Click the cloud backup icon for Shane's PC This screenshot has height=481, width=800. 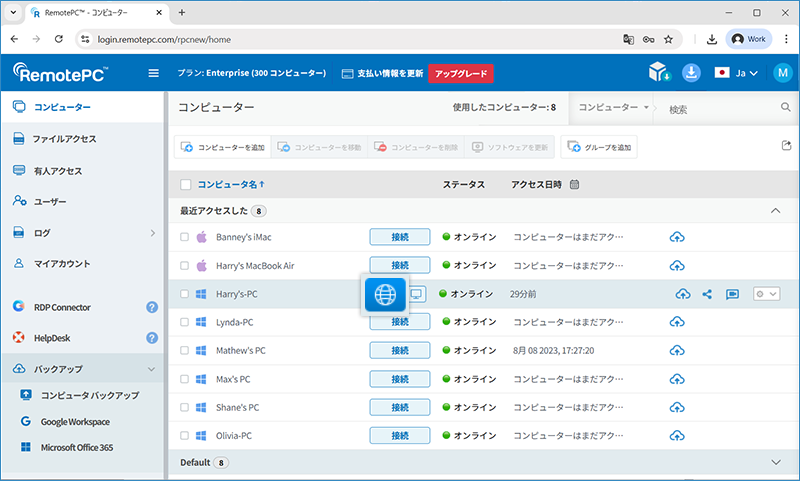coord(677,408)
